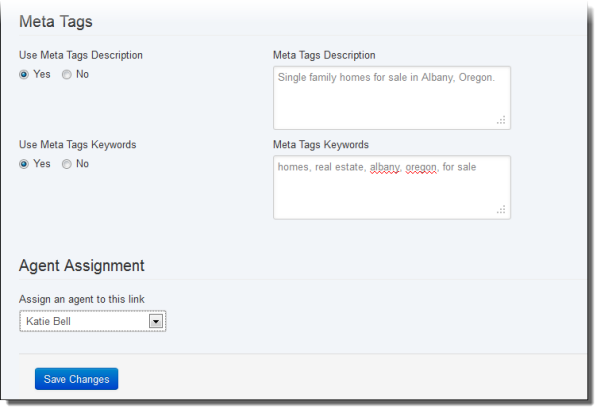600x412 pixels.
Task: Click the 'Use Meta Tags Keywords' label
Action: [78, 145]
